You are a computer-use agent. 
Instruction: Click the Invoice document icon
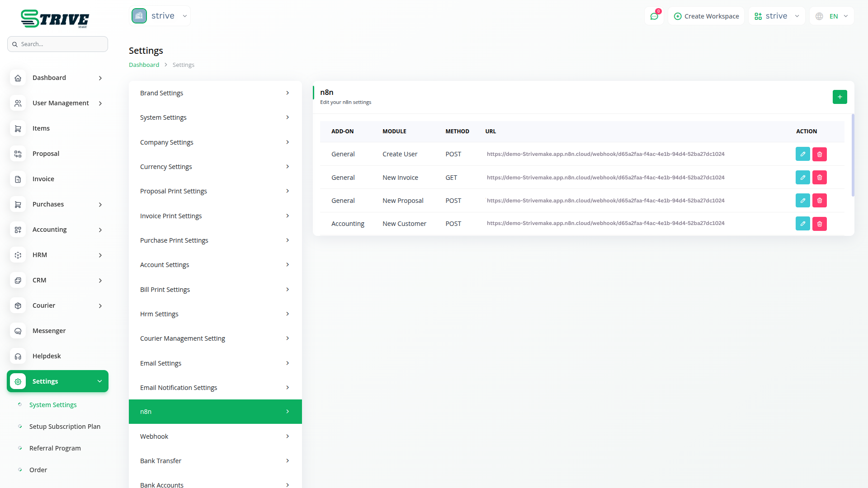coord(18,179)
